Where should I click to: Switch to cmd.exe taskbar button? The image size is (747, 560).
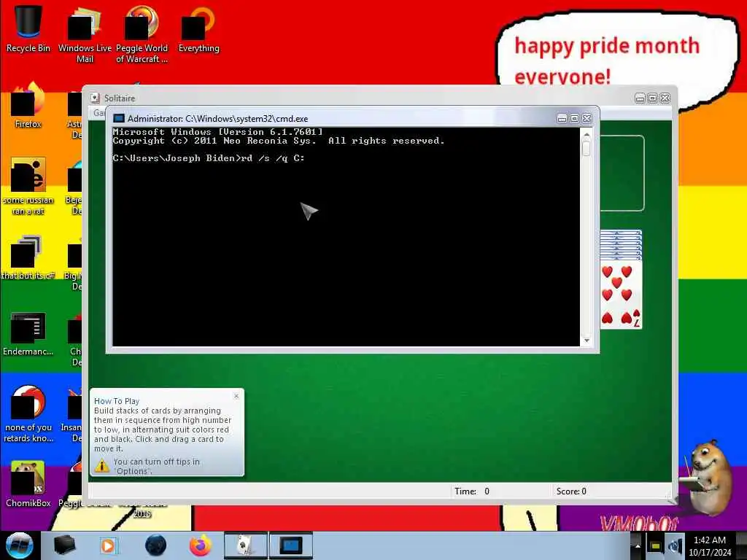click(290, 545)
